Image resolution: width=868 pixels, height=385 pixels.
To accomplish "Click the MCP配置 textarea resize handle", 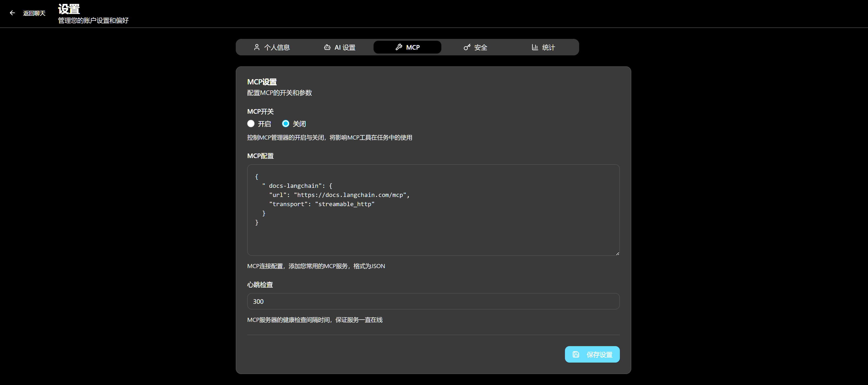I will point(617,253).
